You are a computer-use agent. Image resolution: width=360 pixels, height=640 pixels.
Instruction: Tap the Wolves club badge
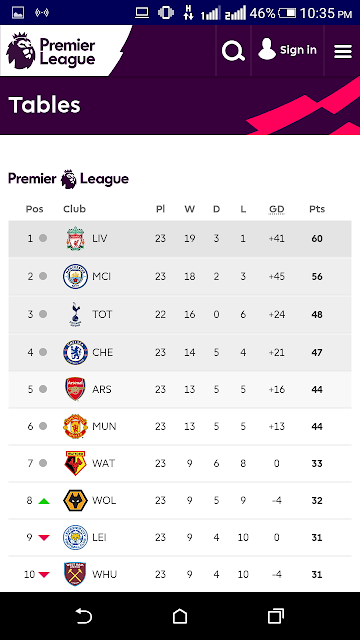click(x=75, y=500)
